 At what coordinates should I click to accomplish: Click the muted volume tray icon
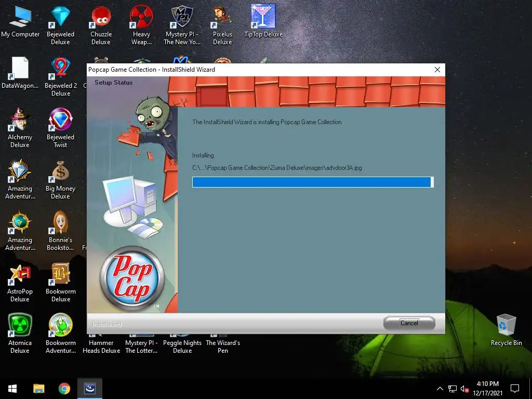click(464, 389)
